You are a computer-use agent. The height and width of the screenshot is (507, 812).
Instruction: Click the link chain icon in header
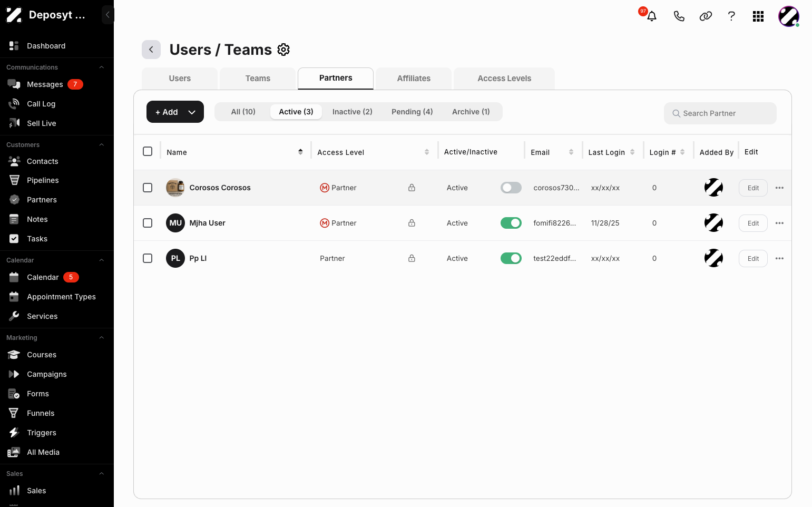point(706,16)
